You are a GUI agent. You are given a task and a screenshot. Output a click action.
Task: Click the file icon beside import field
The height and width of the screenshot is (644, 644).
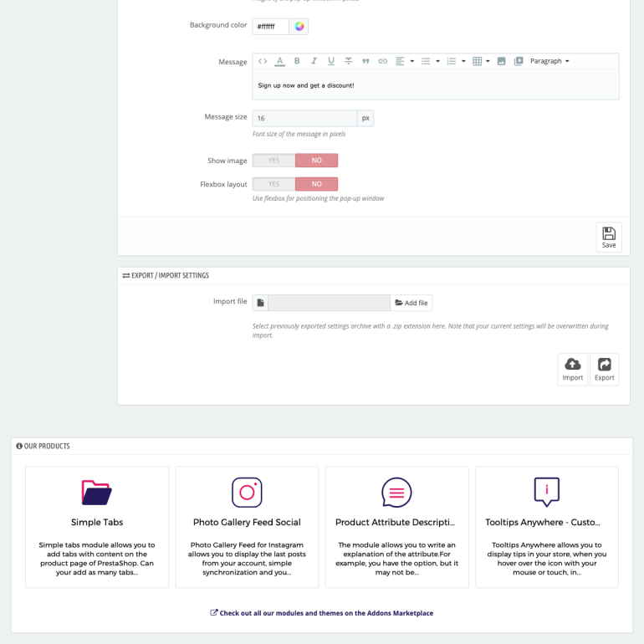tap(260, 303)
